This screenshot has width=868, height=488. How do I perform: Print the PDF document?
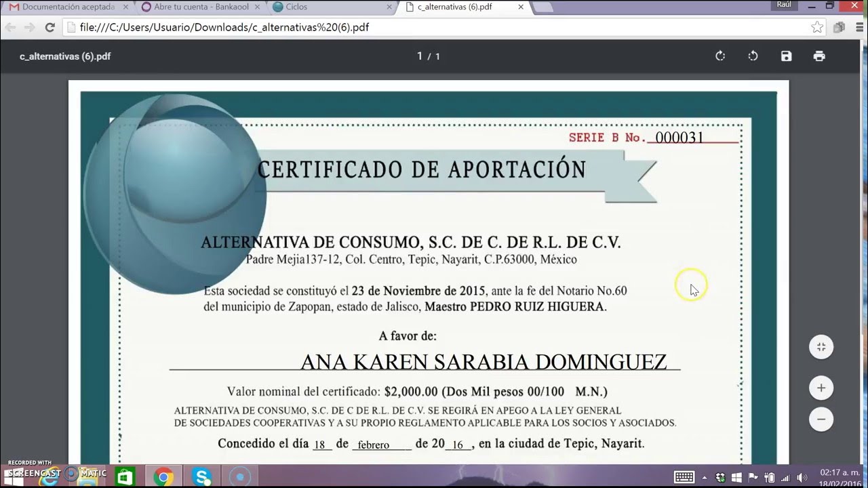coord(819,56)
